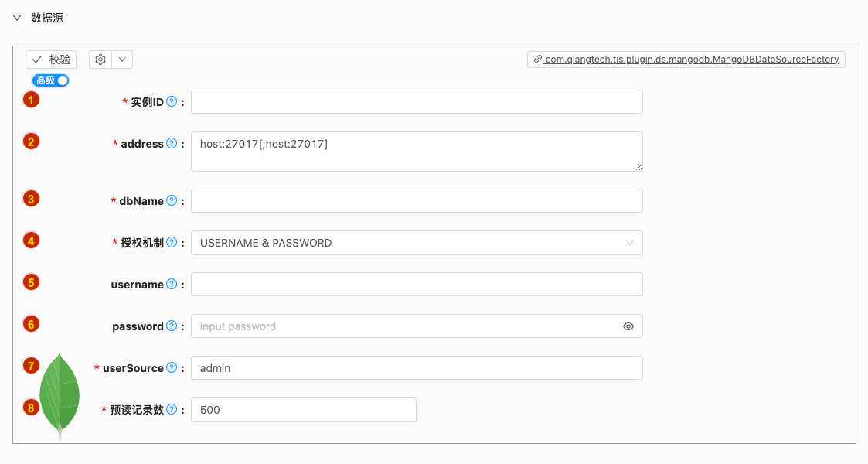Click help icon for 预读记录数
This screenshot has width=868, height=464.
click(172, 409)
